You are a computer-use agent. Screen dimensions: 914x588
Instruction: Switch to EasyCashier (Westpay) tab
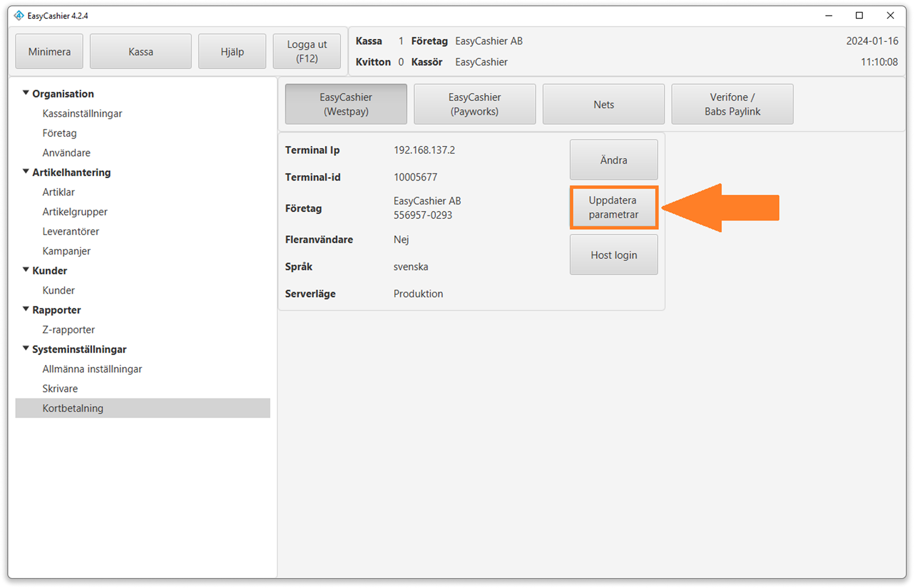tap(346, 104)
